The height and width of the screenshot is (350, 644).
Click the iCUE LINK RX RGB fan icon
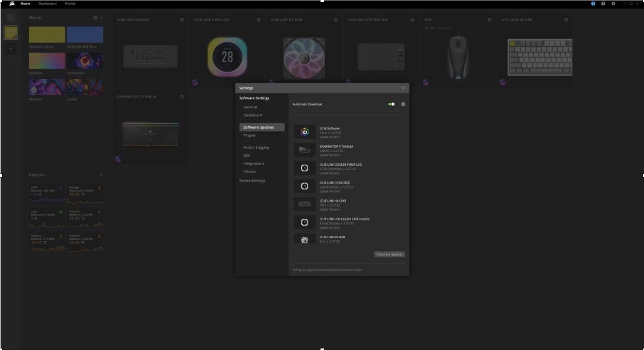[304, 239]
